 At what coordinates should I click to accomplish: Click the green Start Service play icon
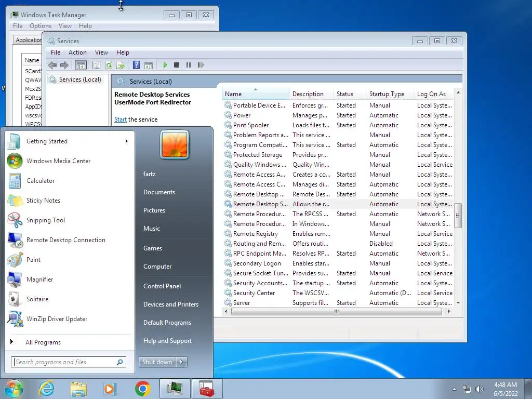point(165,65)
